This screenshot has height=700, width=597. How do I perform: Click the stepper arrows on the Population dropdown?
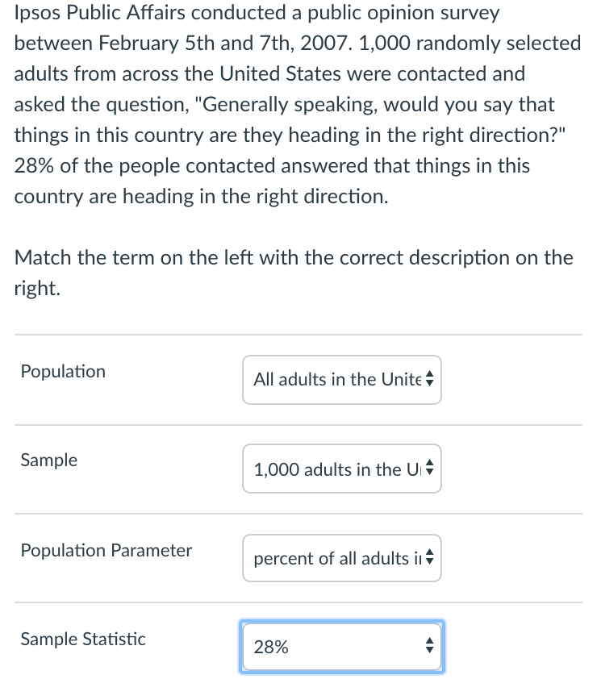click(431, 379)
